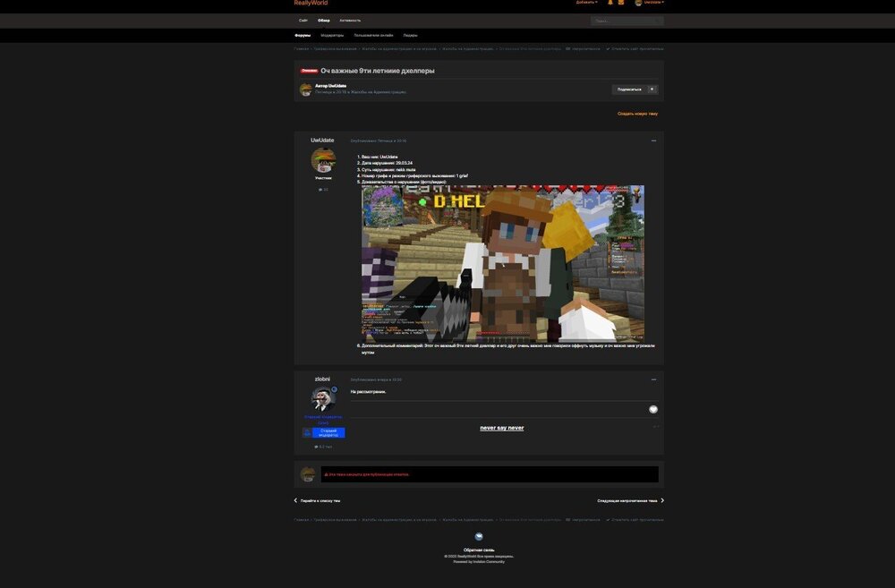895x588 pixels.
Task: Click the follower count beside "Подписаться"
Action: click(x=652, y=89)
